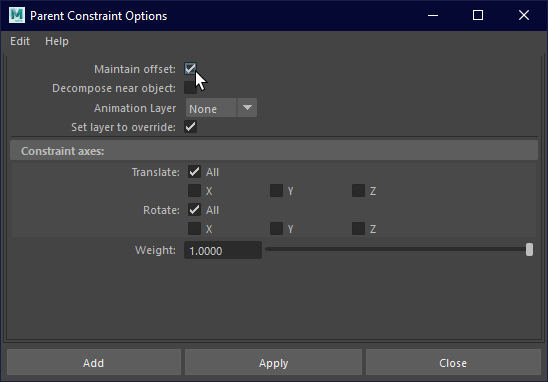The width and height of the screenshot is (548, 382).
Task: Click the Weight slider handle
Action: point(529,250)
